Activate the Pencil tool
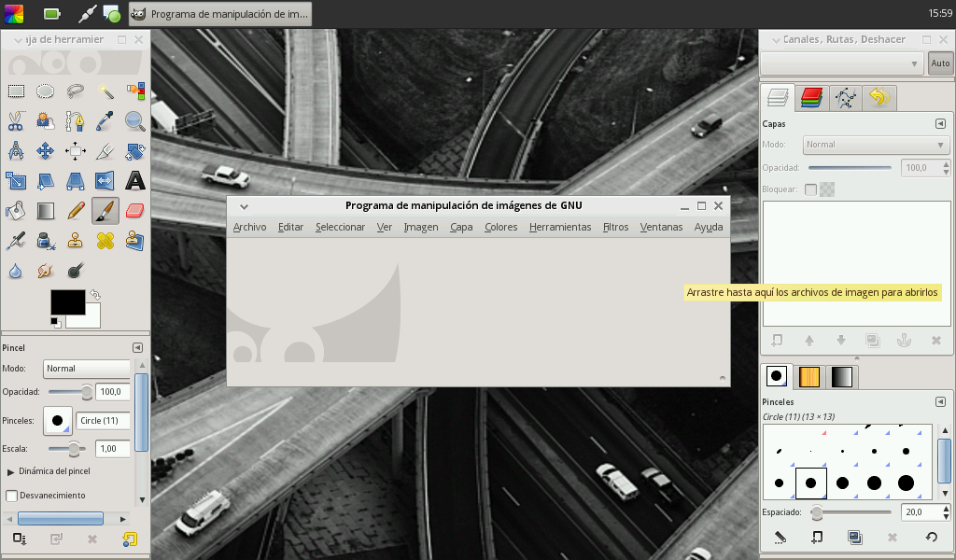This screenshot has width=956, height=560. (76, 210)
